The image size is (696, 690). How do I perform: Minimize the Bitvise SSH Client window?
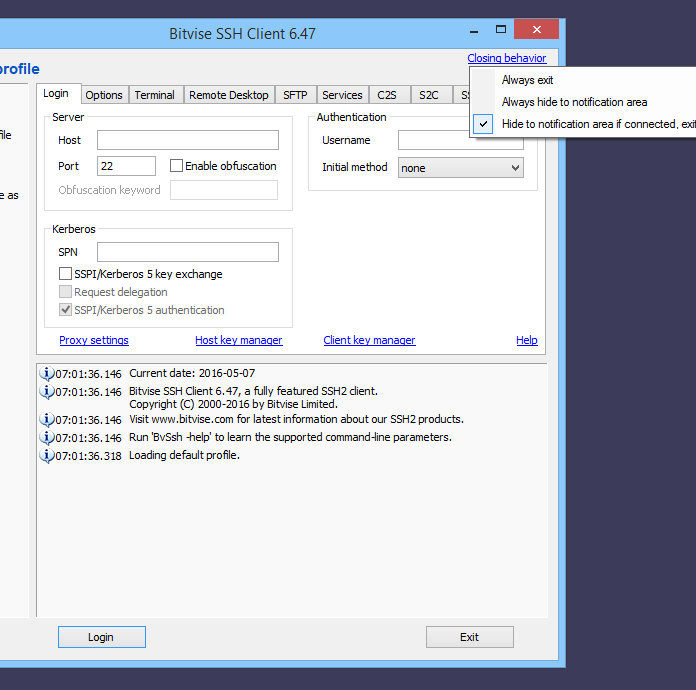474,31
